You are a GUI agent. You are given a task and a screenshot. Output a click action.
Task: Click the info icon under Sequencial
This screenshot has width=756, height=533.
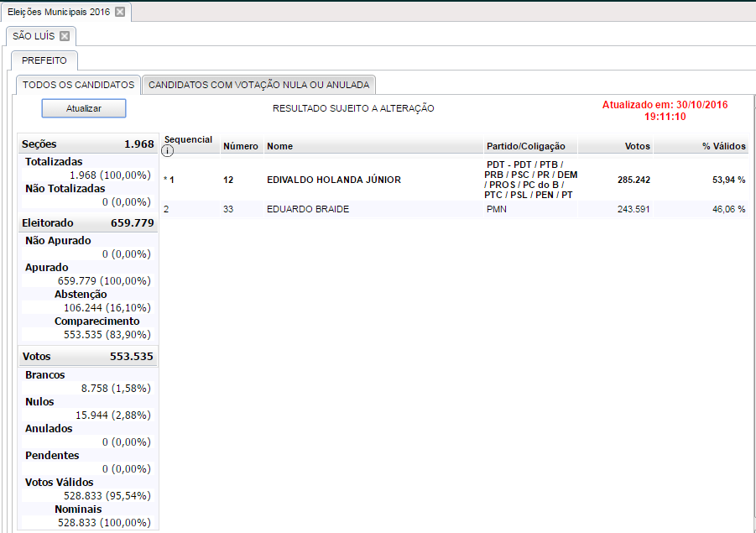click(167, 151)
